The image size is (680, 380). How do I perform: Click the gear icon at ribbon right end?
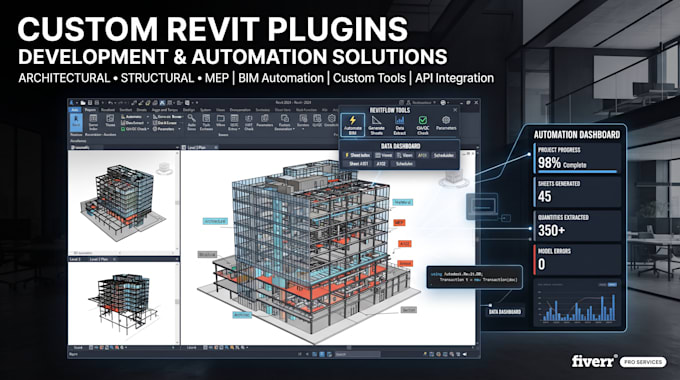point(332,118)
